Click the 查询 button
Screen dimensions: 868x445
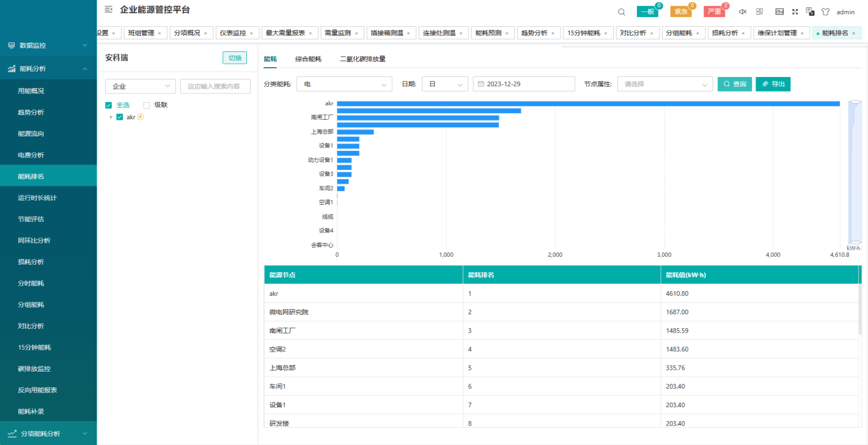tap(735, 84)
